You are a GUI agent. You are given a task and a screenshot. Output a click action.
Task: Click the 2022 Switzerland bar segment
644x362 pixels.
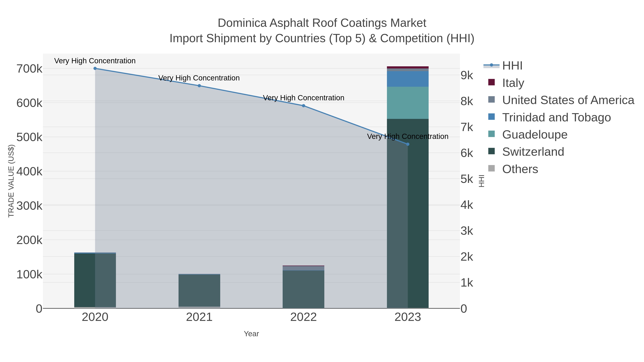(304, 289)
